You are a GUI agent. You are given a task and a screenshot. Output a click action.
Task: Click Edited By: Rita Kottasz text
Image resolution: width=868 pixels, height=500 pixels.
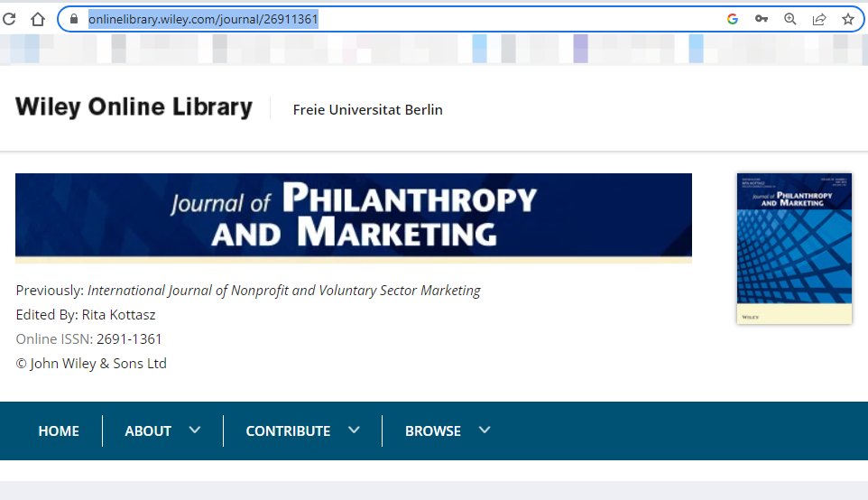[86, 314]
